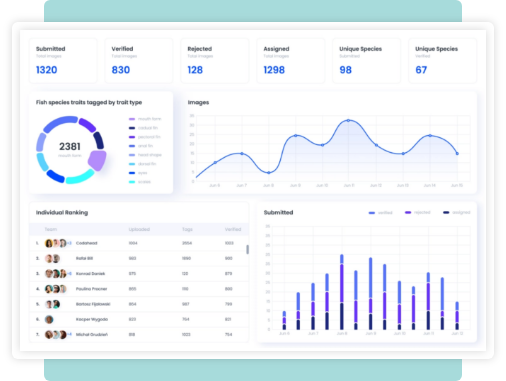Toggle the anal fin legend entry

(141, 146)
